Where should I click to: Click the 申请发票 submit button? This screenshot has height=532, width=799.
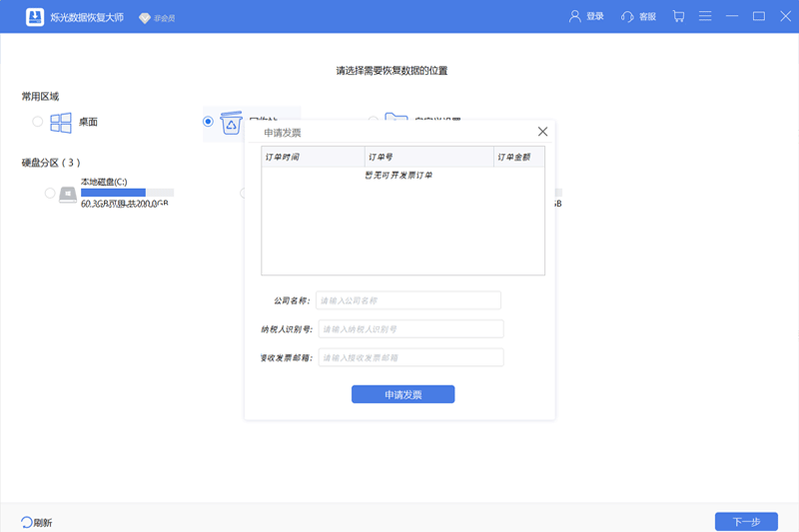click(x=403, y=394)
